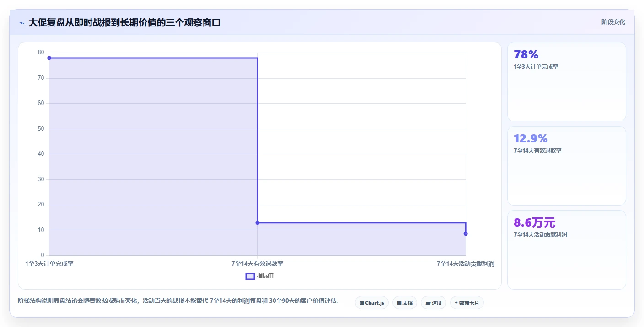Click the 进度 tag chip

click(x=434, y=302)
